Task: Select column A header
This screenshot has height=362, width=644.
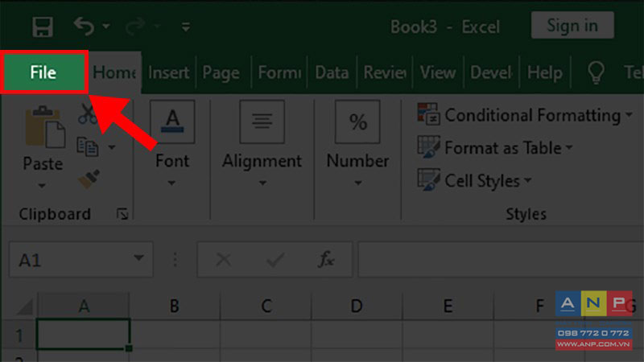Action: click(x=84, y=306)
